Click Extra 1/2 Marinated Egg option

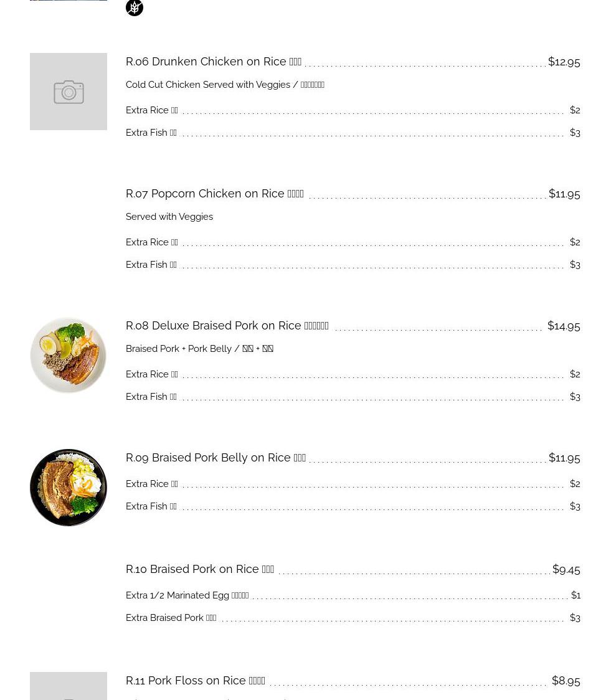[187, 595]
